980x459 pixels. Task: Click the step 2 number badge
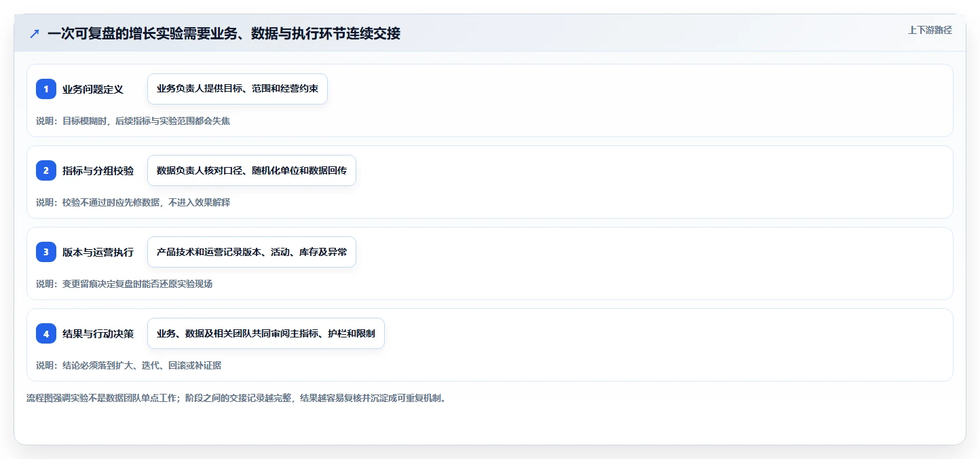pos(46,170)
